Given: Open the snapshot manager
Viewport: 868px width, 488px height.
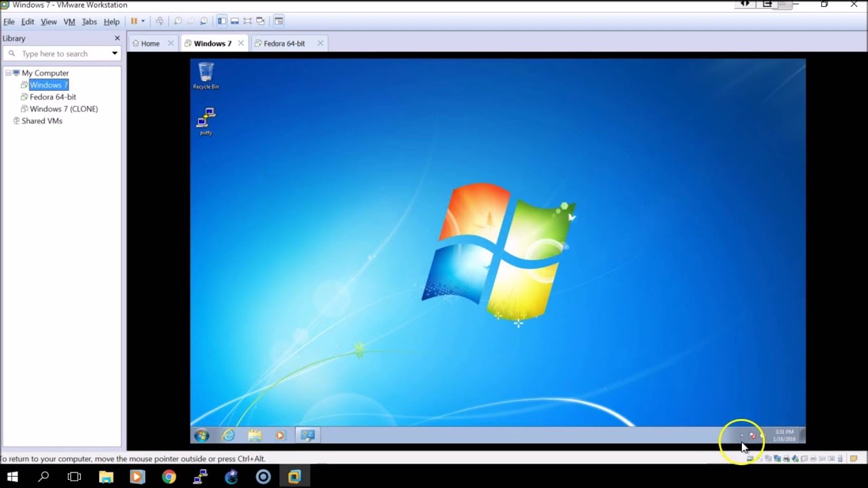Looking at the screenshot, I should [203, 21].
